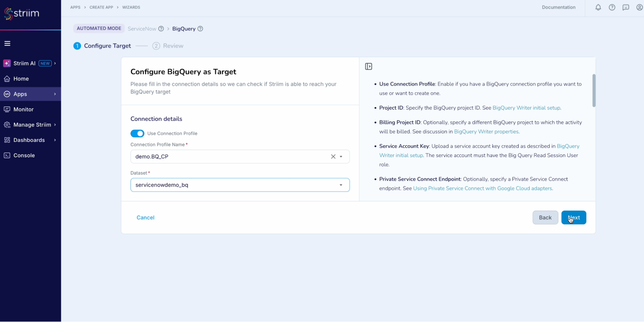The height and width of the screenshot is (322, 644).
Task: Click the Manage Striim gear icon
Action: [7, 125]
